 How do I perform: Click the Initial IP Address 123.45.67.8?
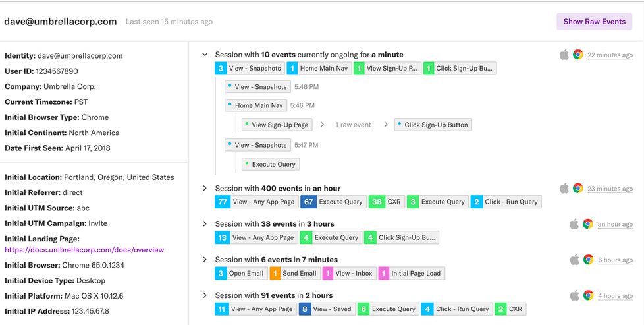pyautogui.click(x=90, y=311)
